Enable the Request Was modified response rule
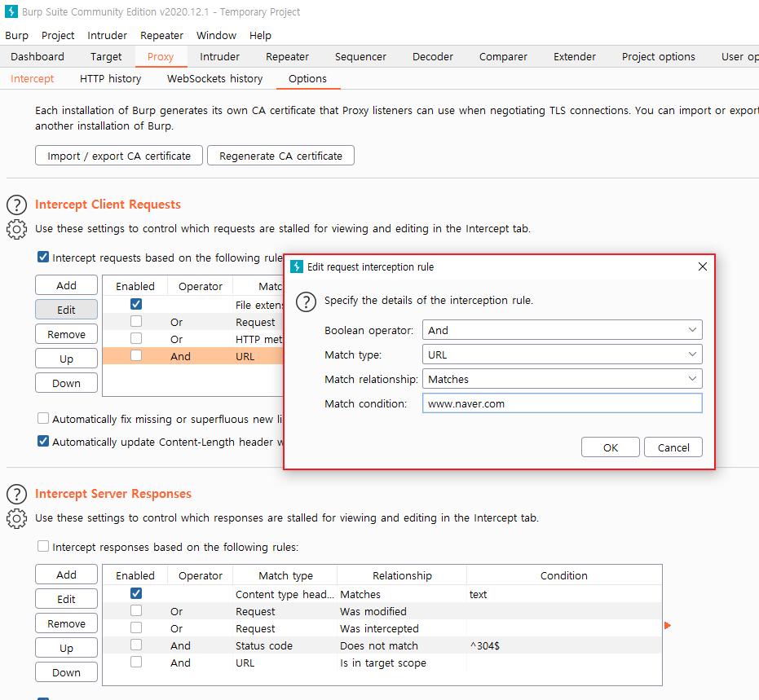This screenshot has height=700, width=759. [136, 610]
